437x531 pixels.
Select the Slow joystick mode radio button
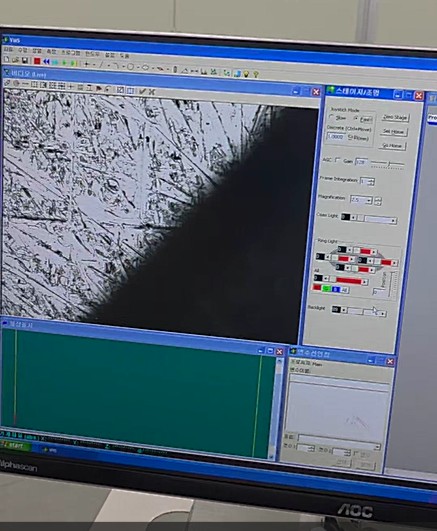tap(332, 117)
